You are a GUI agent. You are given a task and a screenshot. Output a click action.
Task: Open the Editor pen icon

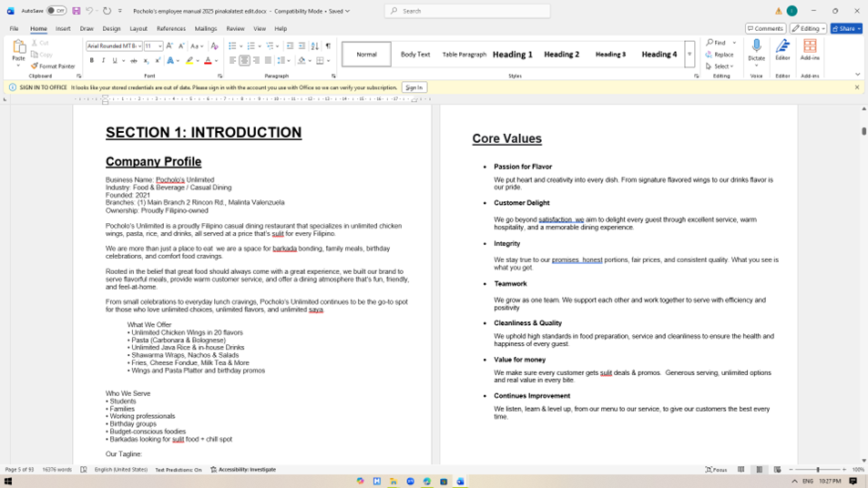[x=782, y=47]
